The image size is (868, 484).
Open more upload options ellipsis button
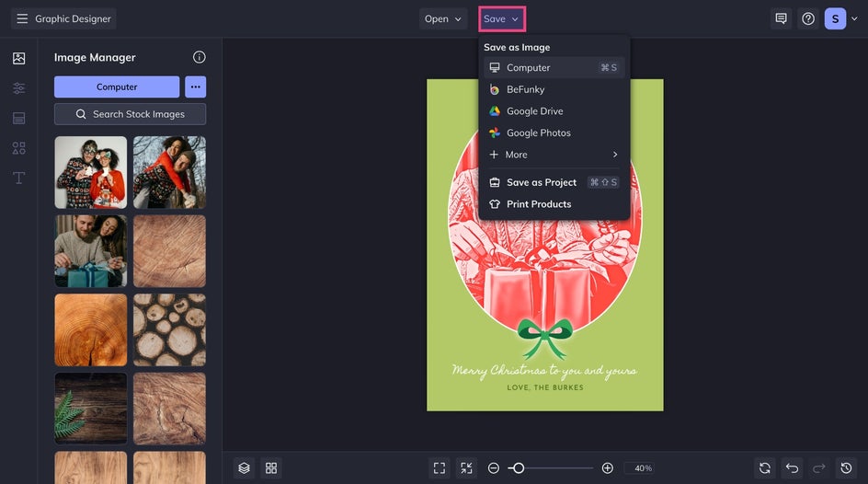[196, 86]
